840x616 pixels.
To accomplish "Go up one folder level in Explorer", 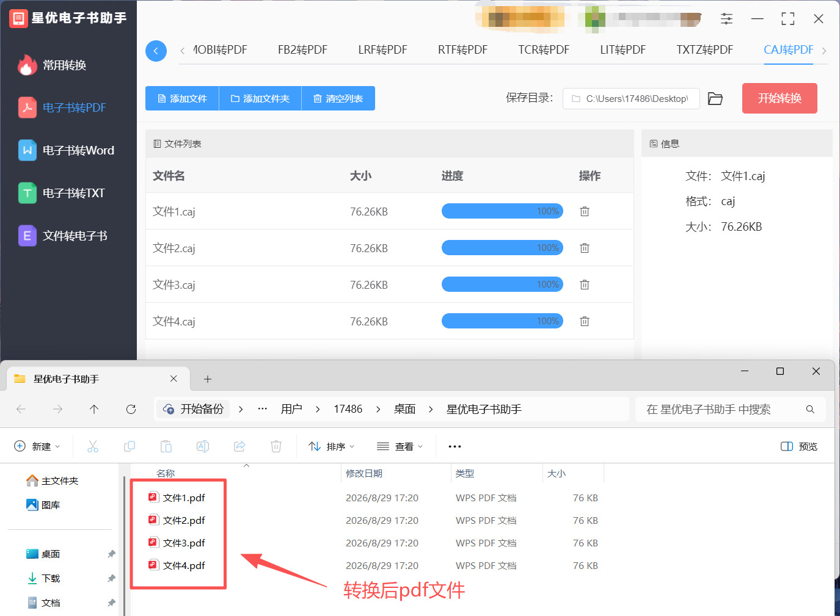I will 94,409.
